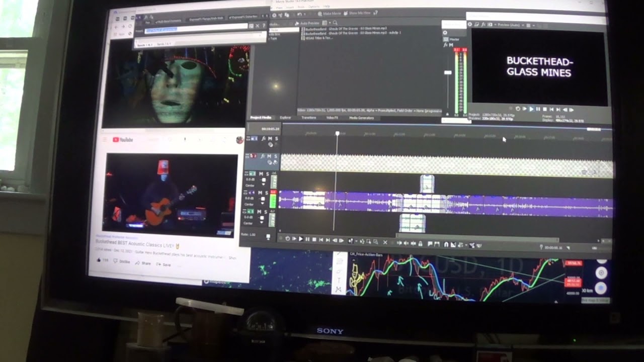
Task: Open track FX for video track 1
Action: [x=263, y=138]
